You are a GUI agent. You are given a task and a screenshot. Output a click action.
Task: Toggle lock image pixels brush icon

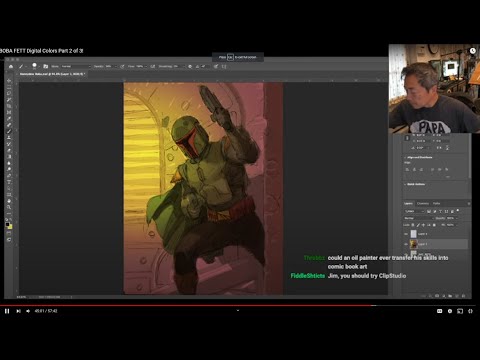point(418,225)
